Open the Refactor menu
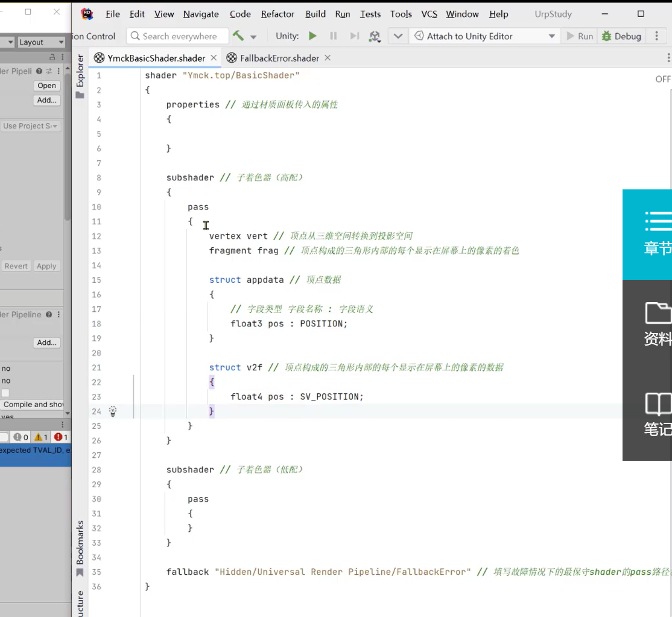This screenshot has width=672, height=617. [277, 14]
